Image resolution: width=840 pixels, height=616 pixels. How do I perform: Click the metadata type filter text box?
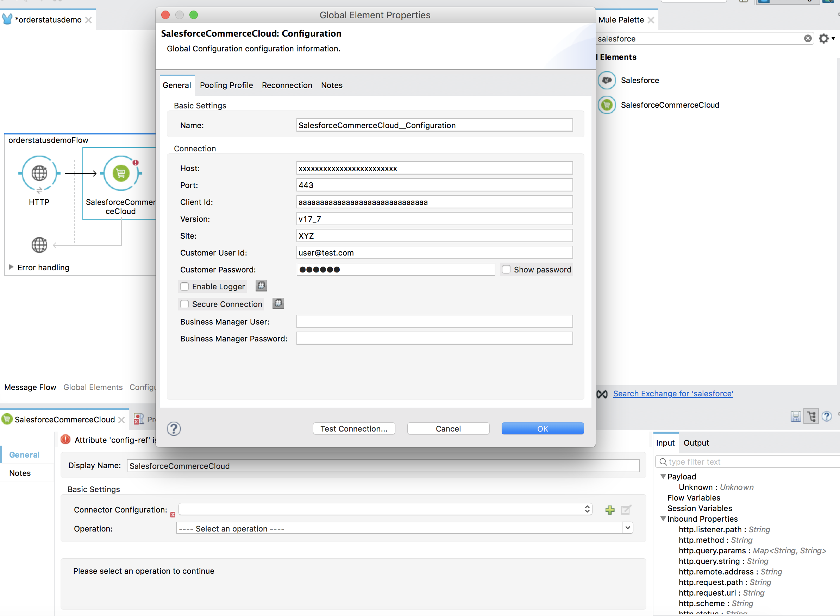point(748,461)
